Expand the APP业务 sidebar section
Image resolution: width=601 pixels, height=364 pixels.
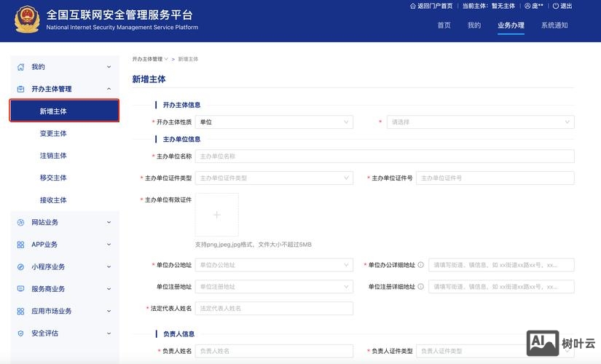[x=109, y=245]
